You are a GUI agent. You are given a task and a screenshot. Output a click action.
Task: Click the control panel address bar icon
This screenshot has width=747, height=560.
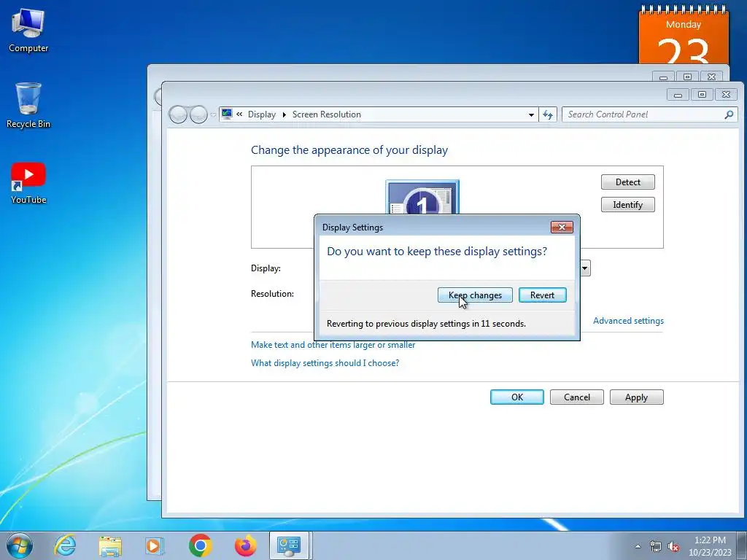pyautogui.click(x=227, y=114)
